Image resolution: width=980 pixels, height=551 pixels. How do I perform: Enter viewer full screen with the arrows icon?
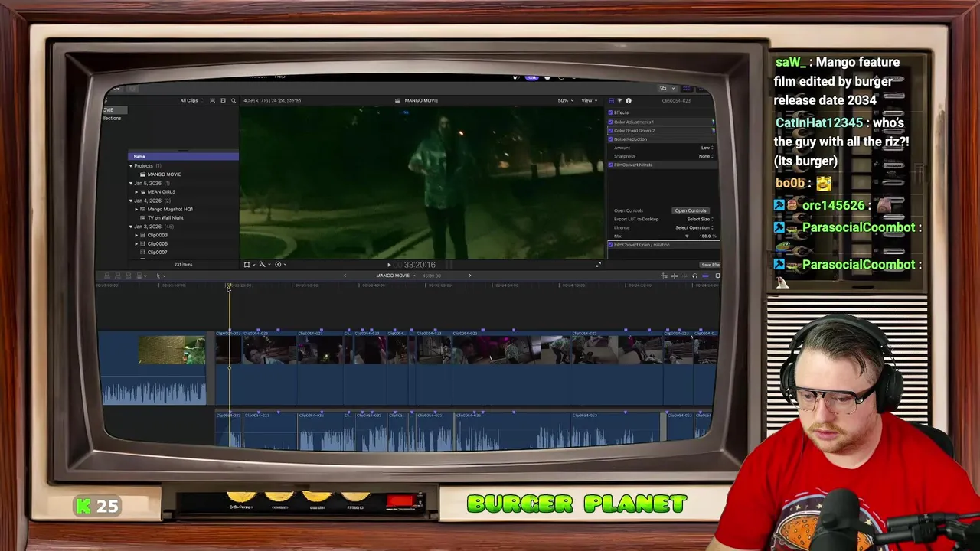point(599,264)
